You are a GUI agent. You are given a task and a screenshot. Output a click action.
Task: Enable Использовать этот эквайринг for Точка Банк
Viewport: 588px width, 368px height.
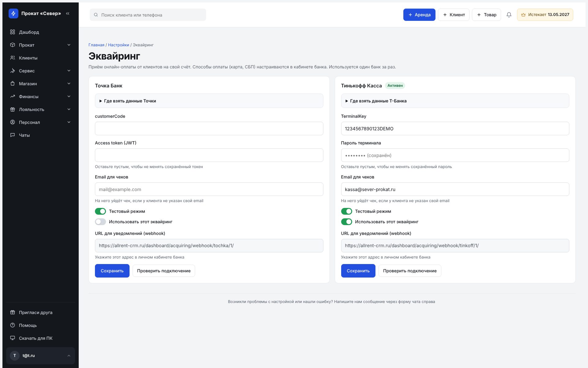tap(100, 222)
